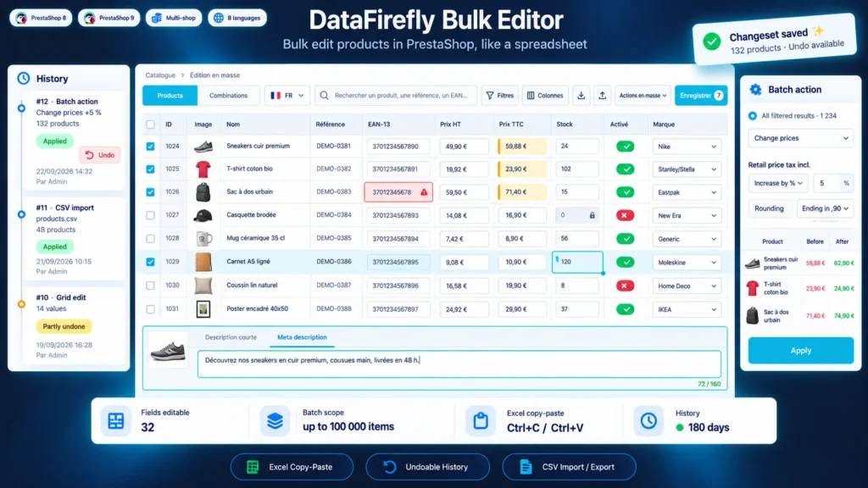
Task: Click the Colonnes button
Action: tap(545, 96)
